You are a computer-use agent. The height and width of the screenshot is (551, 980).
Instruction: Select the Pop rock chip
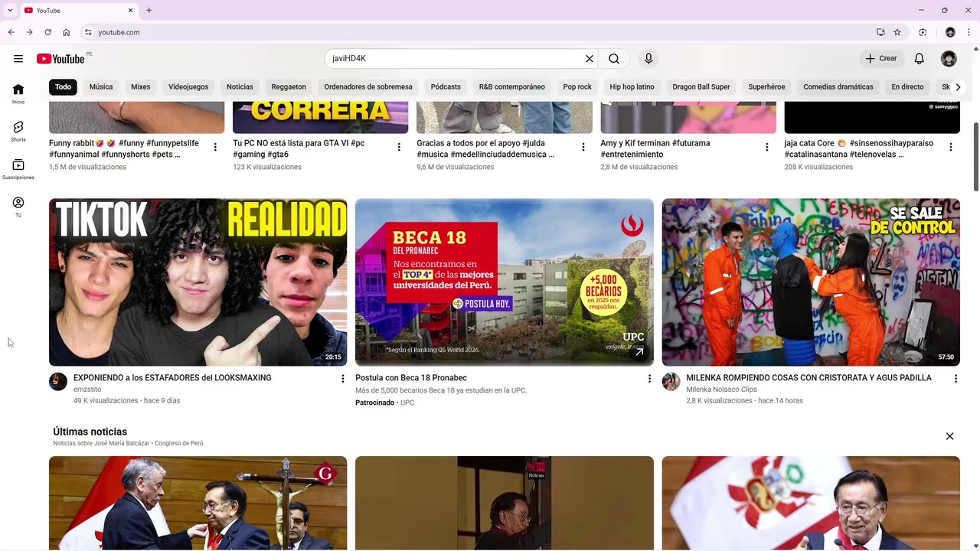point(577,87)
